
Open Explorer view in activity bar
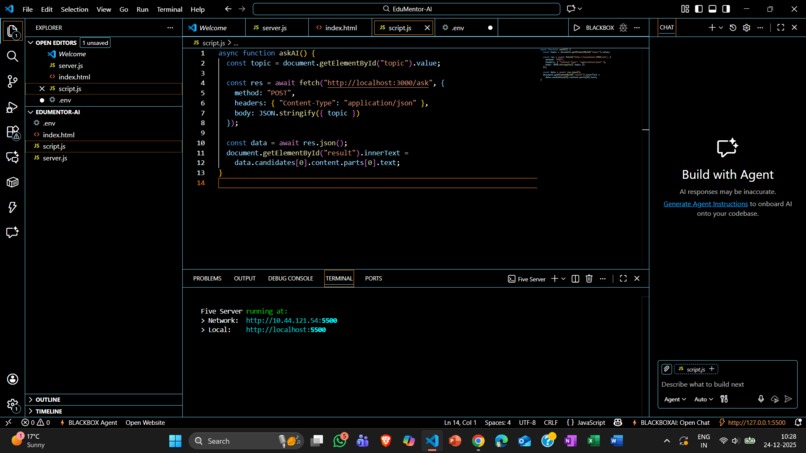pyautogui.click(x=12, y=31)
